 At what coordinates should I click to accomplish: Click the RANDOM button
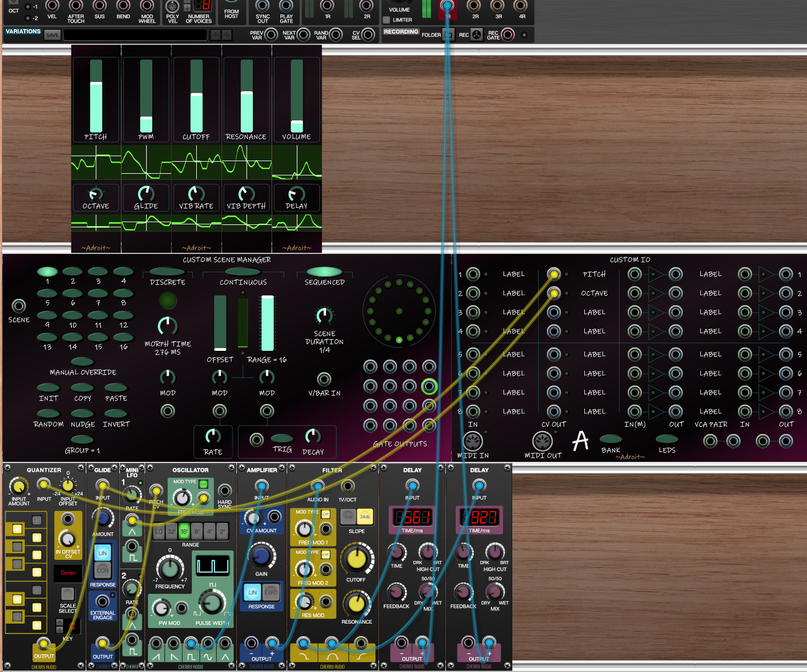48,414
